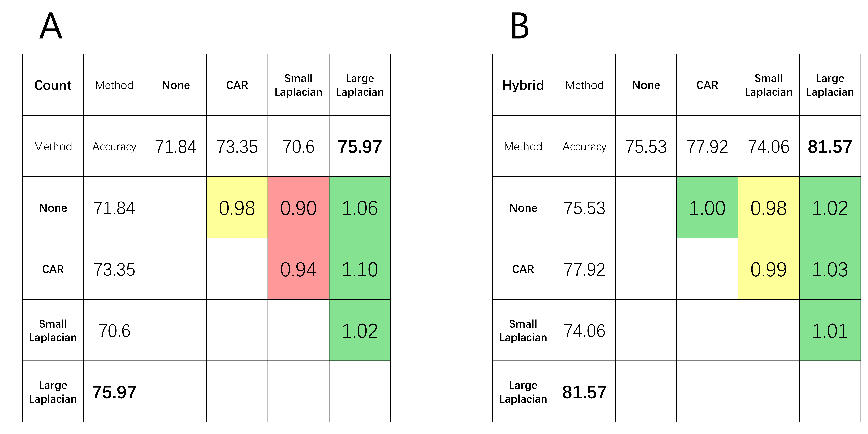
Task: Click the green 1.06 cell
Action: click(x=359, y=208)
